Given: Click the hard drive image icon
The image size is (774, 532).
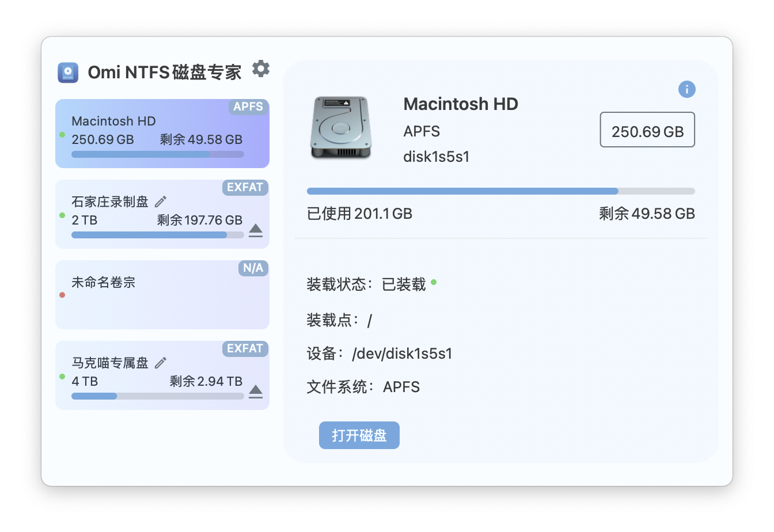Looking at the screenshot, I should 340,128.
